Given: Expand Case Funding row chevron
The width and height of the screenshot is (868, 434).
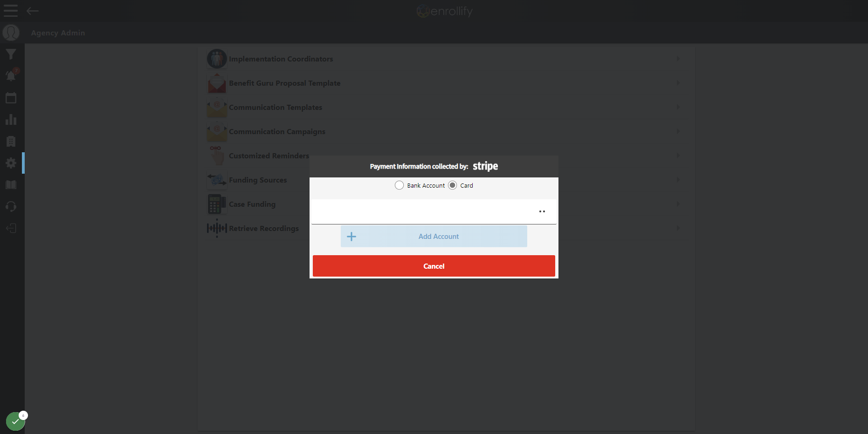Looking at the screenshot, I should [x=678, y=204].
